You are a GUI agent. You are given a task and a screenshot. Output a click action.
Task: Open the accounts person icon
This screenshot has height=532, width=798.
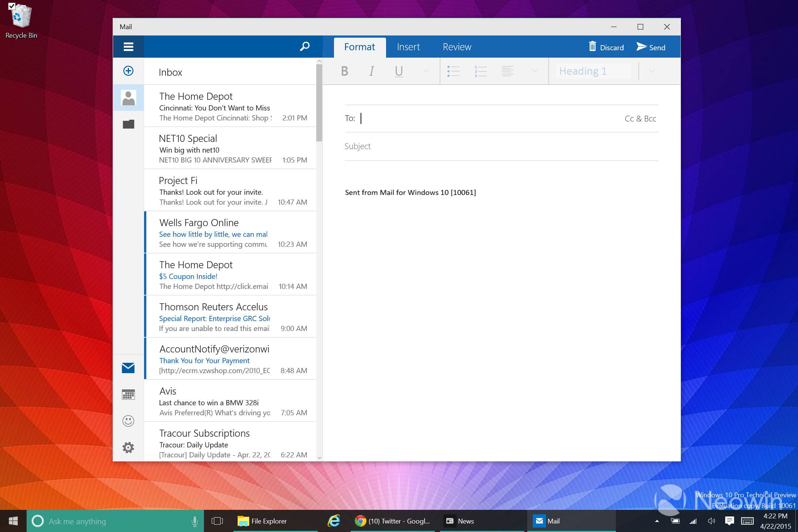(128, 98)
